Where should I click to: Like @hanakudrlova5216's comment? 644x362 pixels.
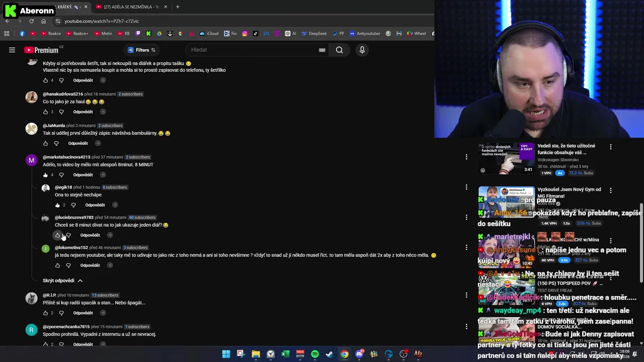tap(45, 112)
